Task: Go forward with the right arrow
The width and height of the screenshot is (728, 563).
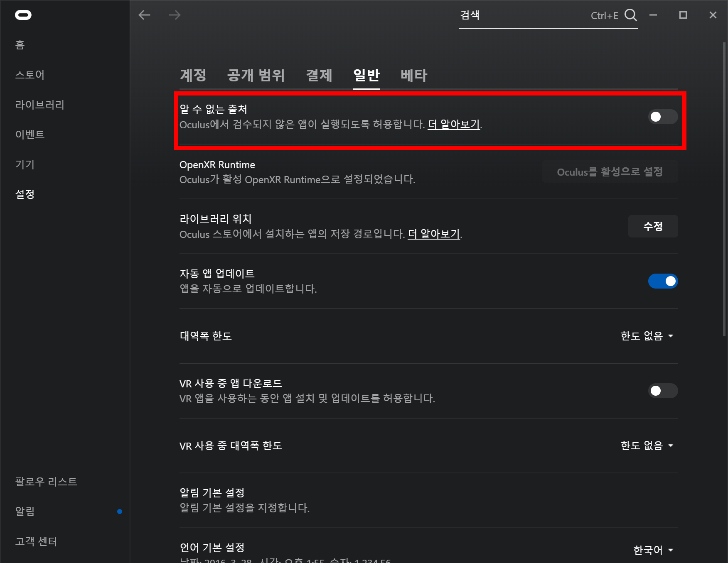Action: [175, 15]
